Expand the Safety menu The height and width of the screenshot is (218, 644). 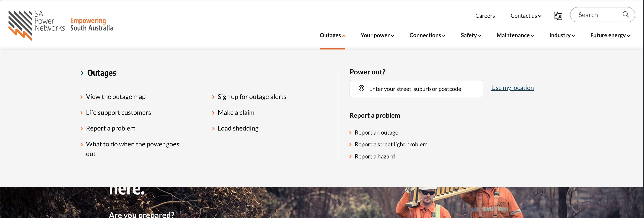[x=471, y=35]
